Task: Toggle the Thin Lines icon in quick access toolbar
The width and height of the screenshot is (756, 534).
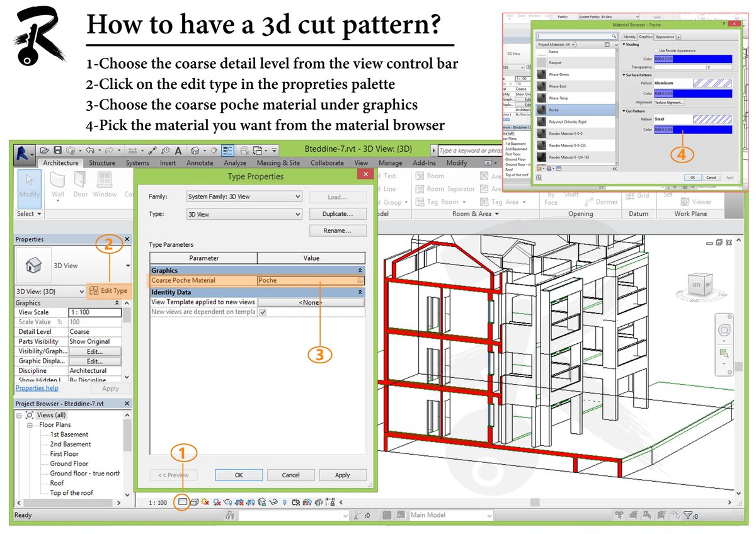Action: [227, 151]
